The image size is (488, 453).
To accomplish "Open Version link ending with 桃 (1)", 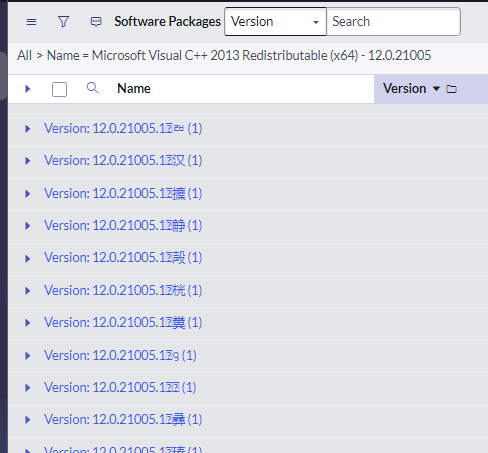I will coord(123,291).
